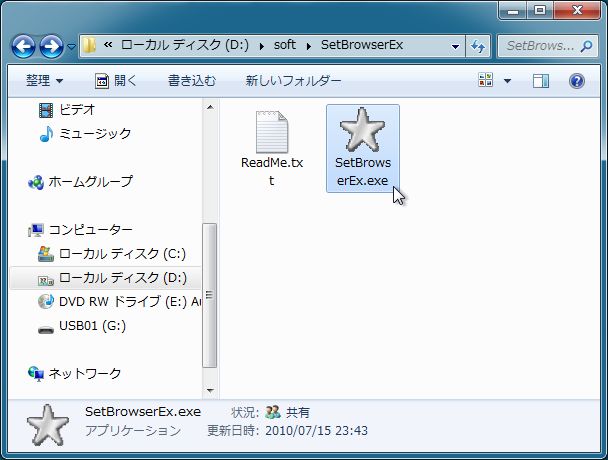Click the navigation pane scrollbar thumb
This screenshot has height=460, width=608.
tap(210, 295)
